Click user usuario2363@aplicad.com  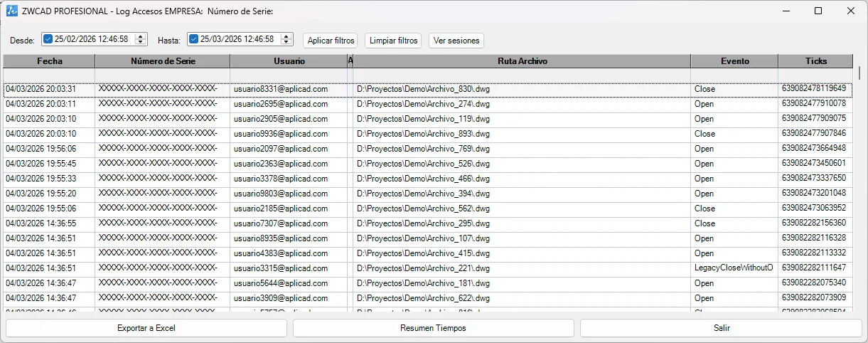tap(281, 164)
